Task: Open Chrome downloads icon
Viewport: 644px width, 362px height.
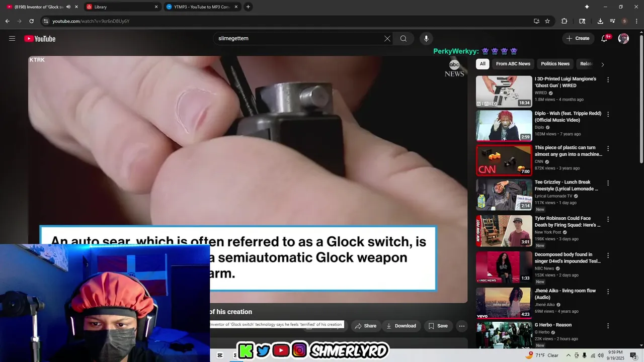Action: coord(600,21)
